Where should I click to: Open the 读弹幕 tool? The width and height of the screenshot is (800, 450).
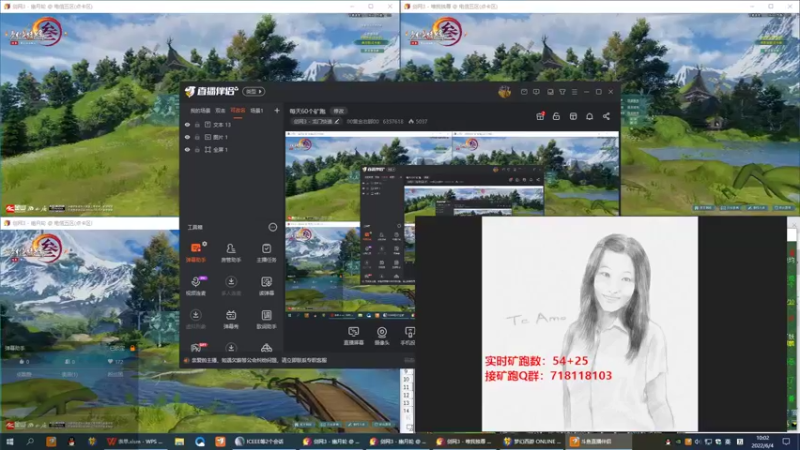pyautogui.click(x=266, y=286)
